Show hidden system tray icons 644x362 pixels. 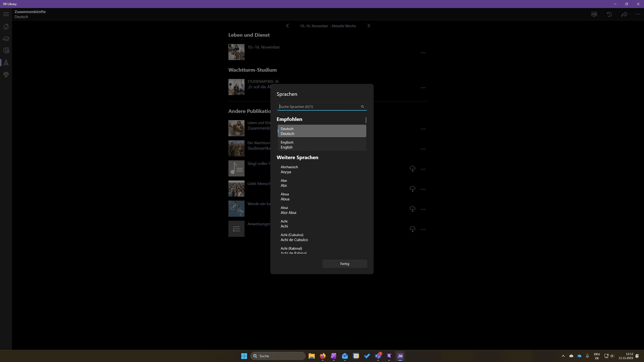563,356
